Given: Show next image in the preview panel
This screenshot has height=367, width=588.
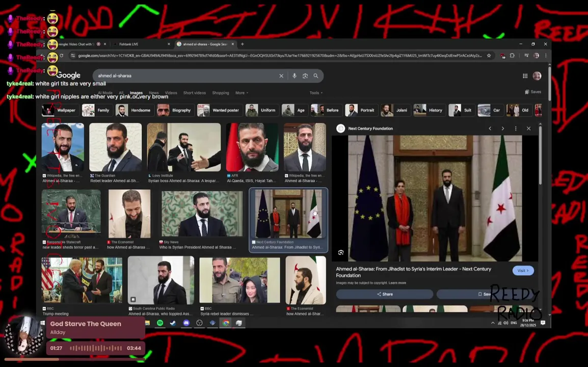Looking at the screenshot, I should 503,128.
